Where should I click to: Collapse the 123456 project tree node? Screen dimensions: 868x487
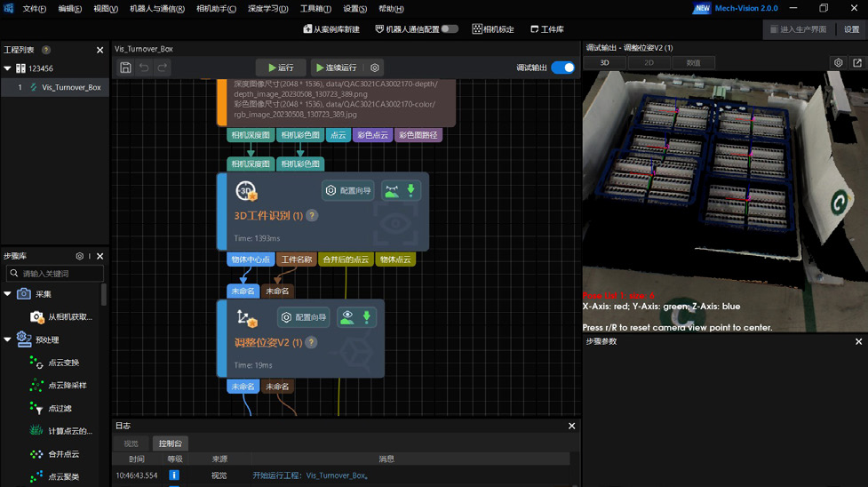tap(8, 68)
